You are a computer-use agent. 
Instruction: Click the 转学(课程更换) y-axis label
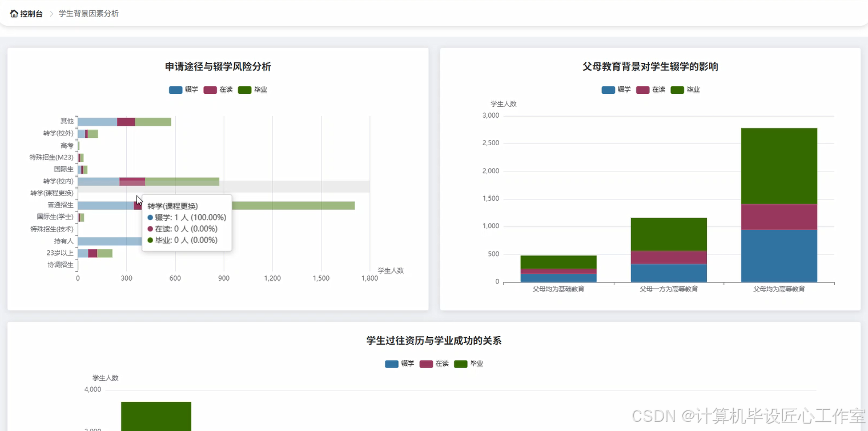click(51, 193)
